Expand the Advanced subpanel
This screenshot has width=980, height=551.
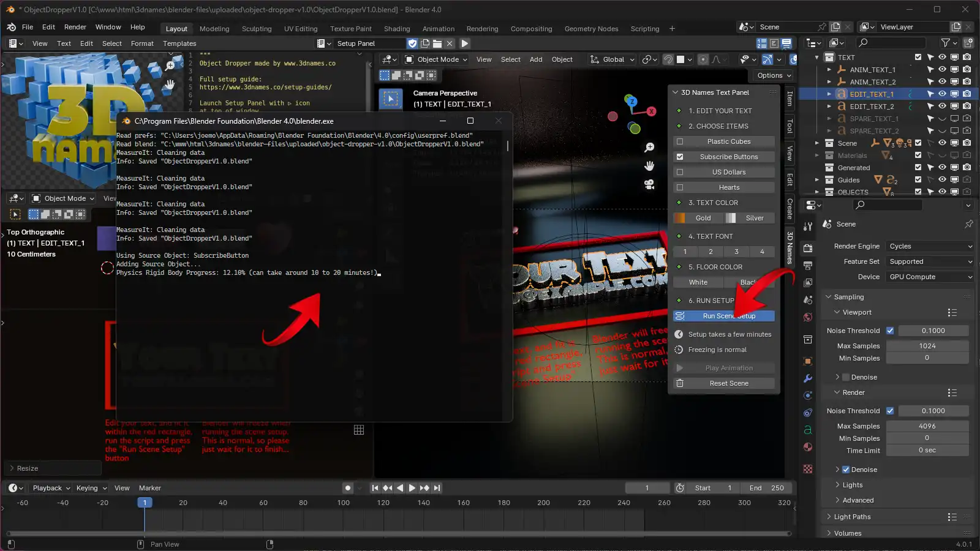(x=858, y=500)
